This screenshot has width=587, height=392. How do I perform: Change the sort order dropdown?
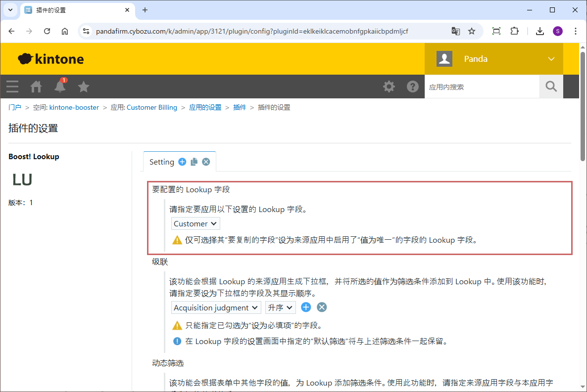click(280, 307)
